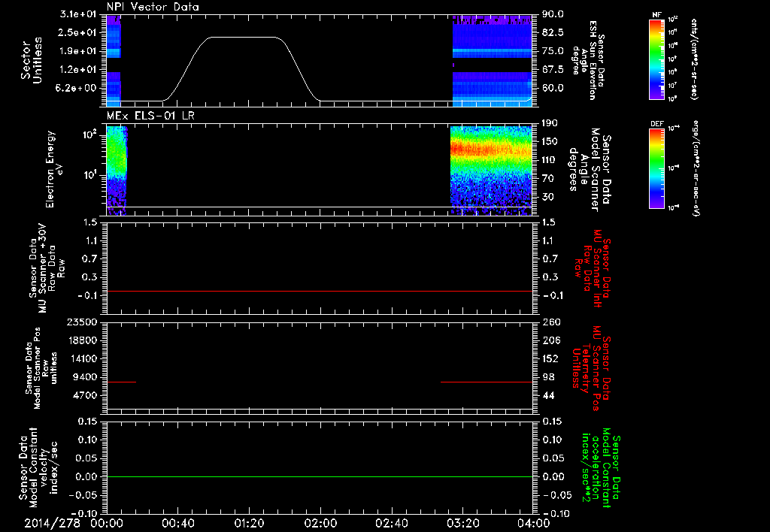770x532 pixels.
Task: Select the "Sector Unitless" axis title
Action: tap(31, 60)
